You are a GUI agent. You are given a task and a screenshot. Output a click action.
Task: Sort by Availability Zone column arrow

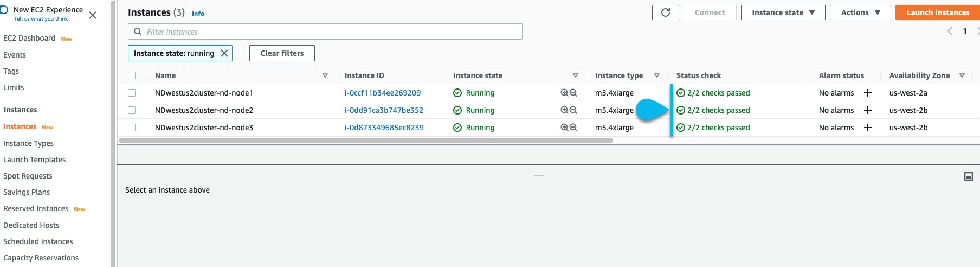pos(962,75)
